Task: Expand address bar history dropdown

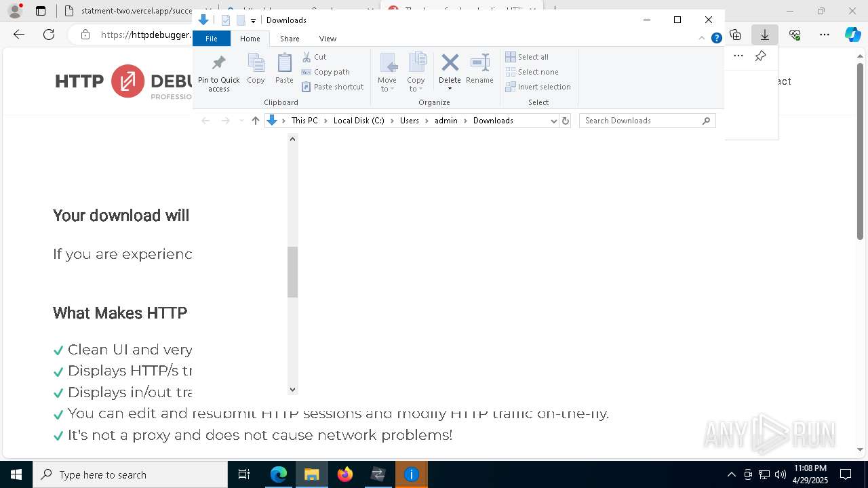Action: (553, 121)
